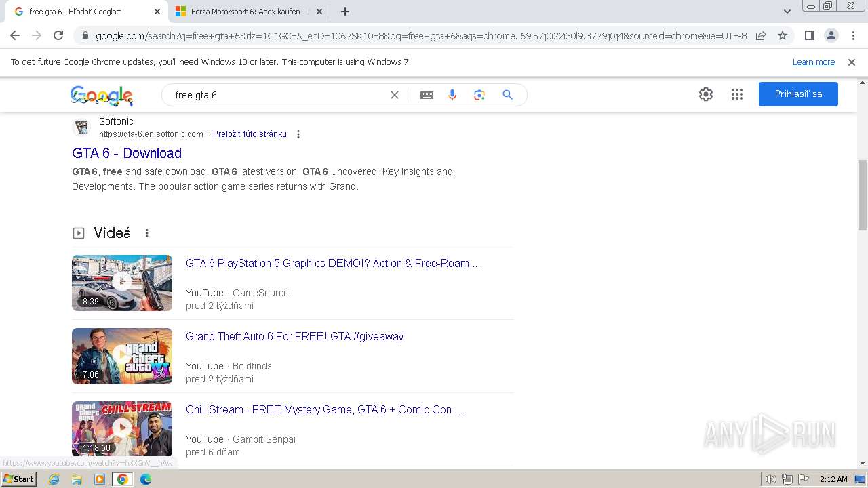The height and width of the screenshot is (488, 868).
Task: Open the system tray volume icon
Action: pos(771,479)
